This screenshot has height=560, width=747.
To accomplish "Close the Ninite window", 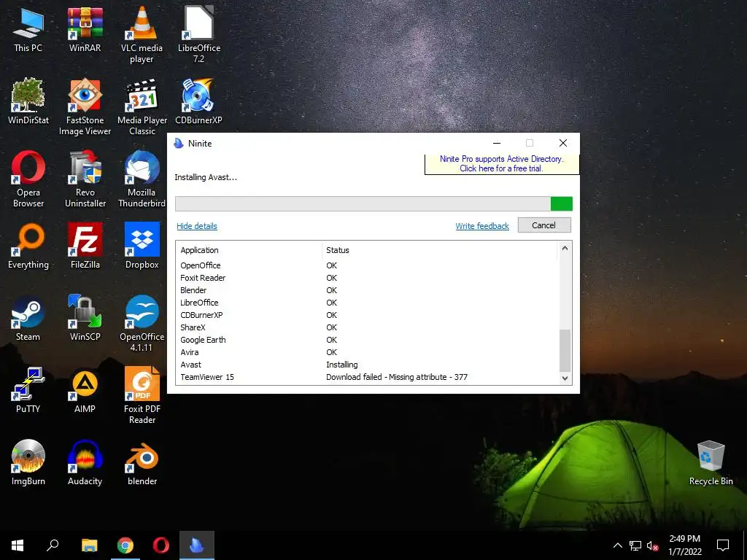I will pyautogui.click(x=563, y=143).
